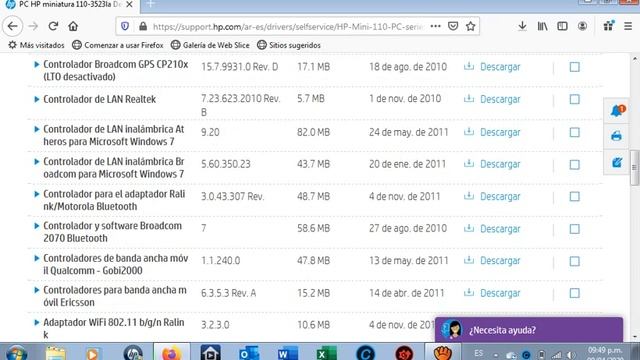Screen dimensions: 640x360
Task: Download the Atheros wireless LAN driver
Action: (x=492, y=132)
